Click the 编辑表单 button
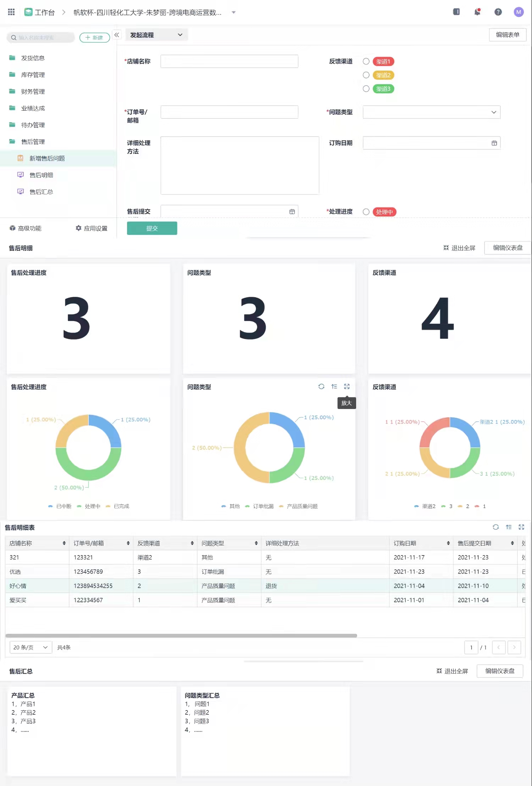This screenshot has height=786, width=532. [507, 35]
